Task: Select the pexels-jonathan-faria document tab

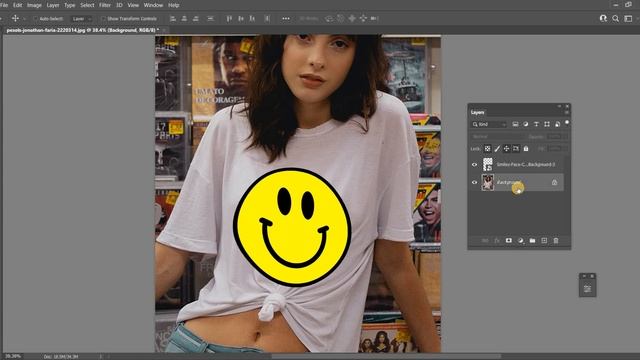Action: point(83,30)
